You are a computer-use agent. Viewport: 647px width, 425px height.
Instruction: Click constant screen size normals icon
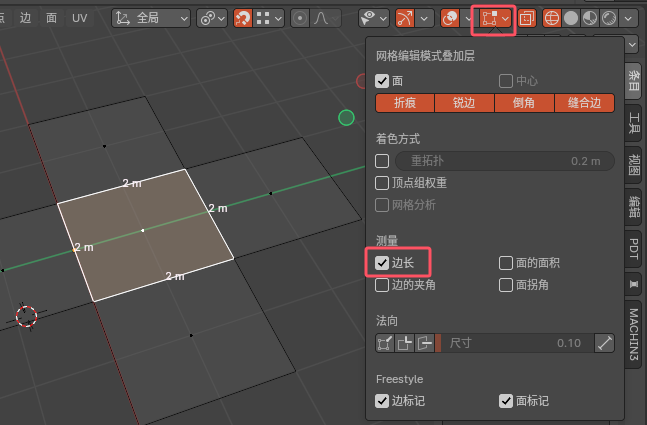coord(603,343)
